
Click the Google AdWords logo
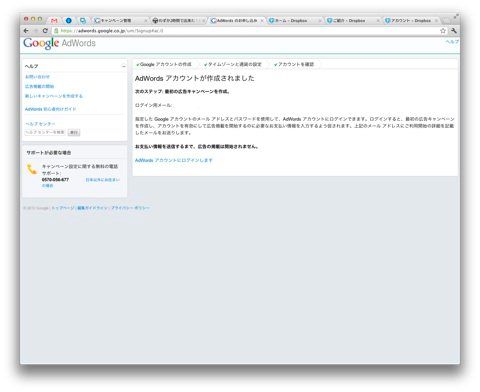pos(59,43)
